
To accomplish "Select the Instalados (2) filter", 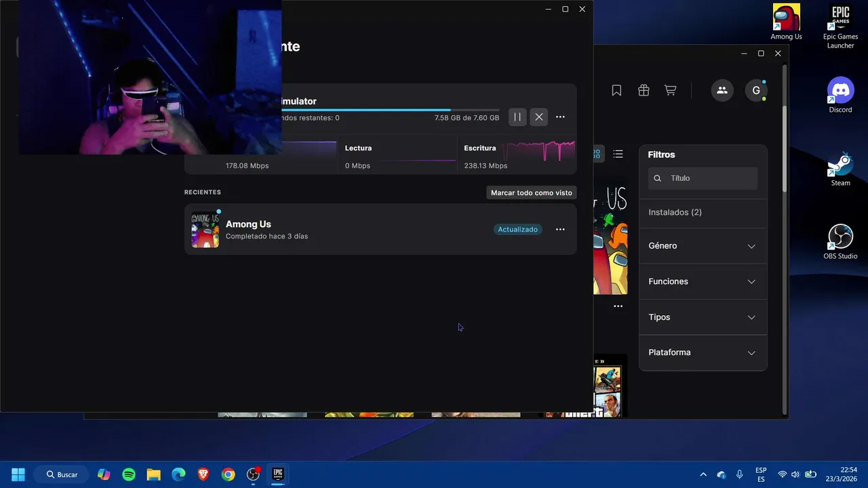I will tap(675, 212).
